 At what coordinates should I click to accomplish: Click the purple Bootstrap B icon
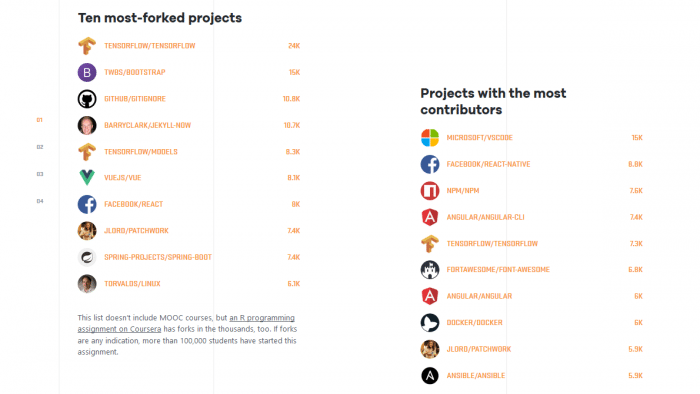click(87, 72)
